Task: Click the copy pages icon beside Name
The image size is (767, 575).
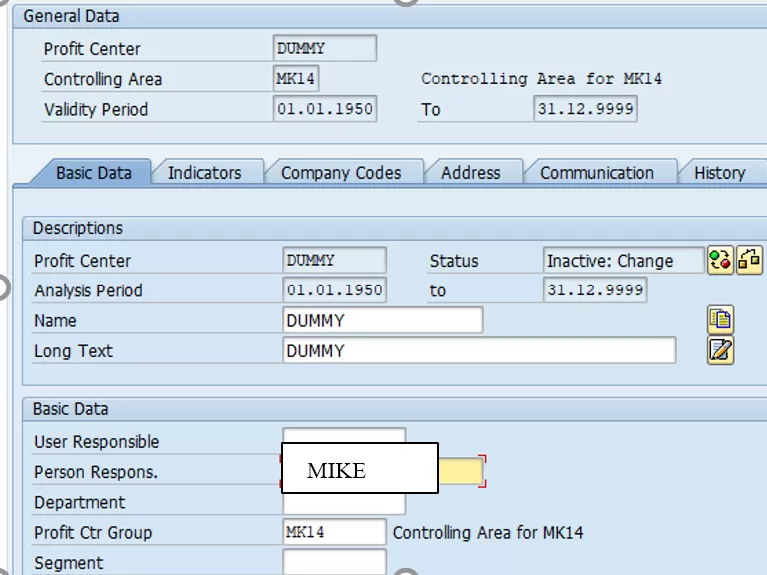Action: (x=720, y=320)
